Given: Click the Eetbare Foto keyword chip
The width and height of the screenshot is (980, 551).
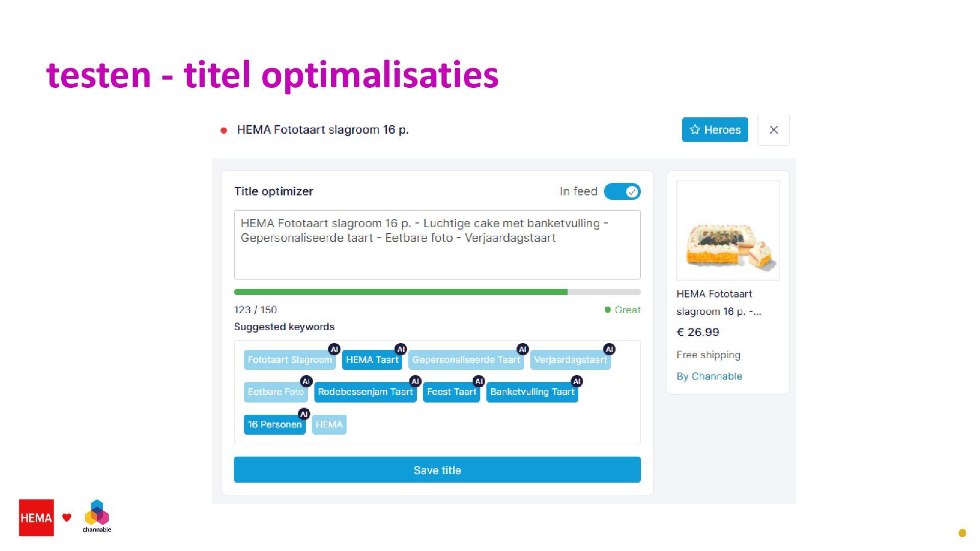Looking at the screenshot, I should coord(275,392).
